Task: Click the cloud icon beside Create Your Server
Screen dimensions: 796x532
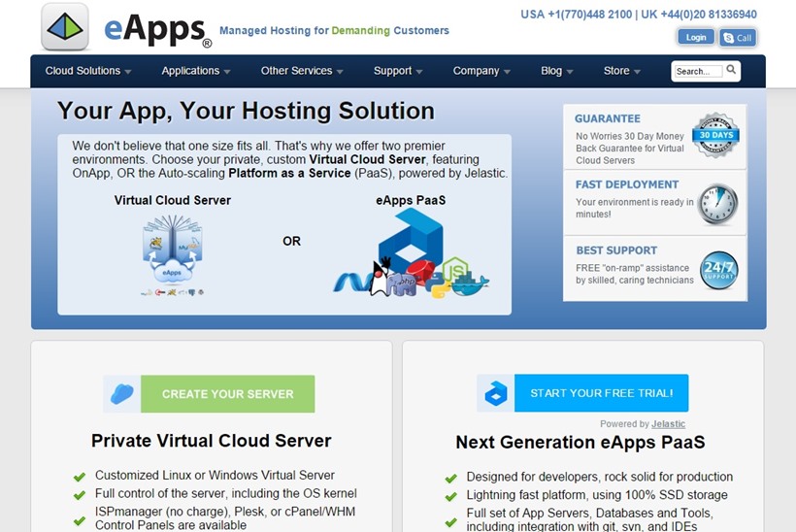Action: [122, 394]
